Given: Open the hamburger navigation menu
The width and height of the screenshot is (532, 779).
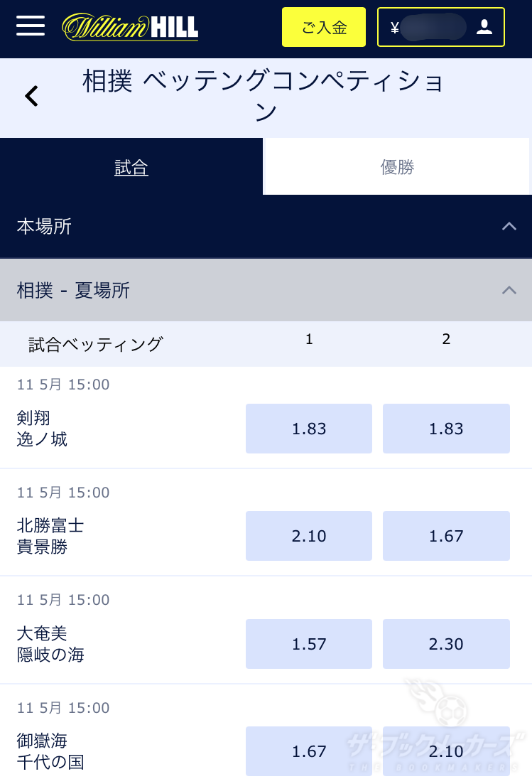Looking at the screenshot, I should (x=30, y=26).
